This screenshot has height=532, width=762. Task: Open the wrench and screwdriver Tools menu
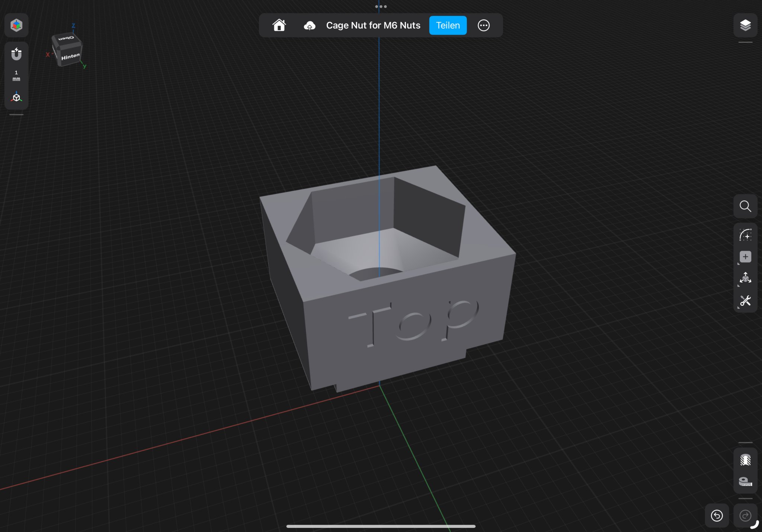click(745, 301)
